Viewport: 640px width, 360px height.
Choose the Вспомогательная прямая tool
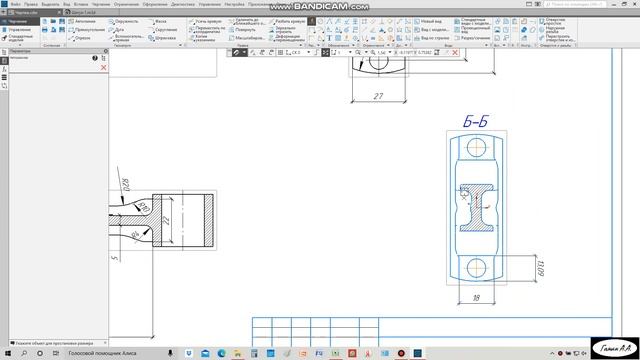[x=126, y=38]
